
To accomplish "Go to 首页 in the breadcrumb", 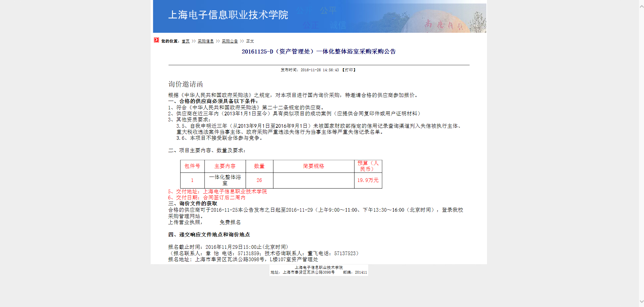I will pos(185,41).
